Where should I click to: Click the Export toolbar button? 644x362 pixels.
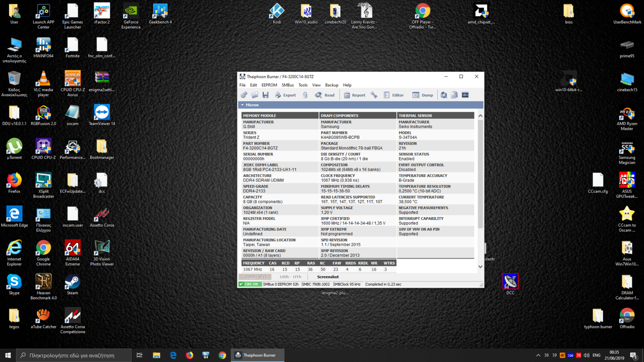(285, 95)
